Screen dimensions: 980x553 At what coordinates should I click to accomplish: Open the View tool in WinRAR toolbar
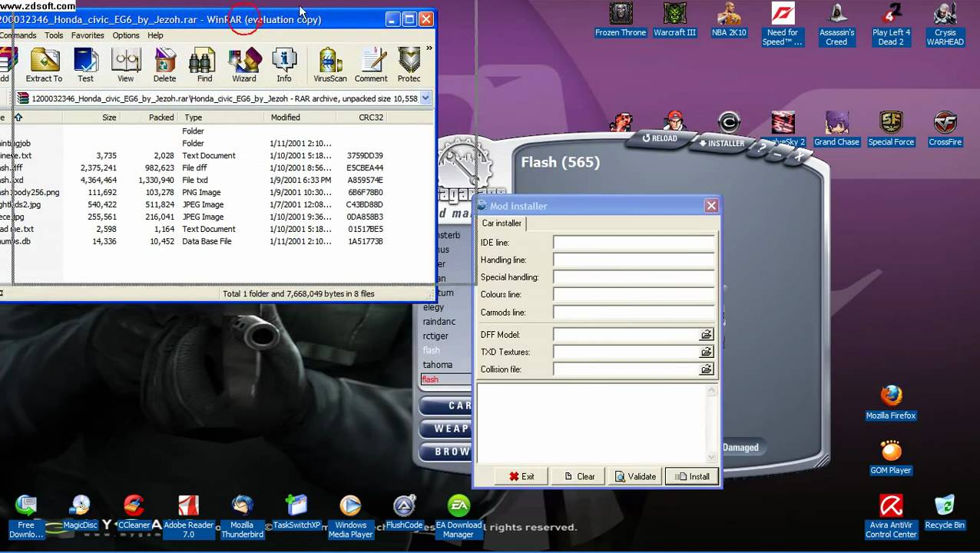tap(125, 65)
